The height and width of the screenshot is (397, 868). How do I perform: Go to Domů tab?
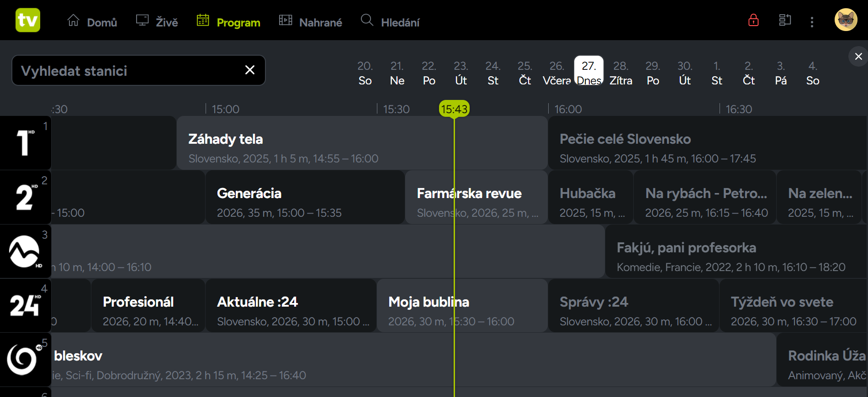point(92,22)
